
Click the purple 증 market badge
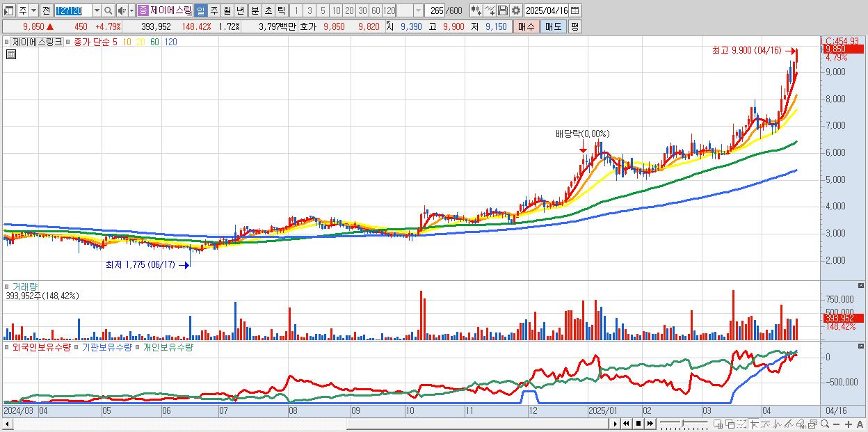coord(143,10)
